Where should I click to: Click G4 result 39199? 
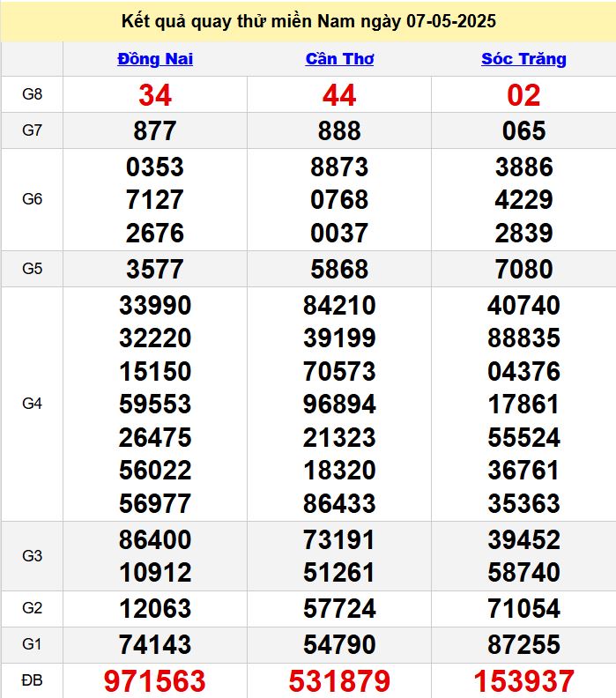pos(339,338)
